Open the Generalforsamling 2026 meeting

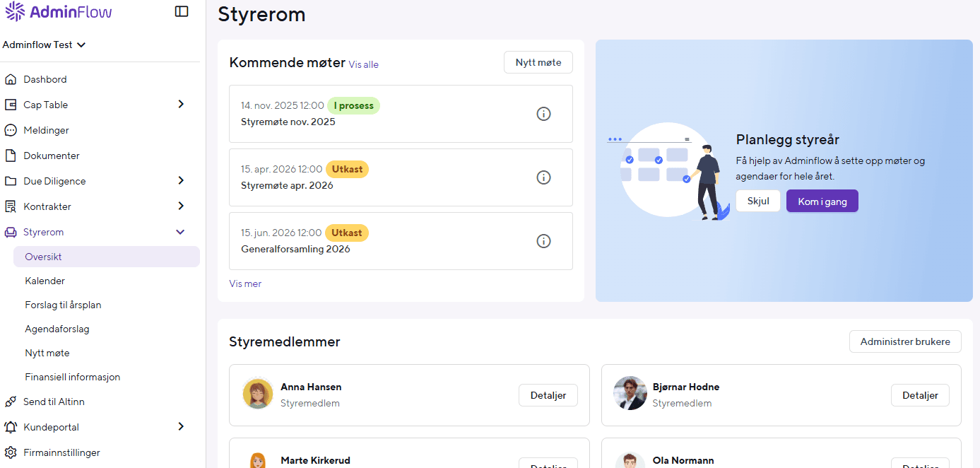tap(401, 241)
